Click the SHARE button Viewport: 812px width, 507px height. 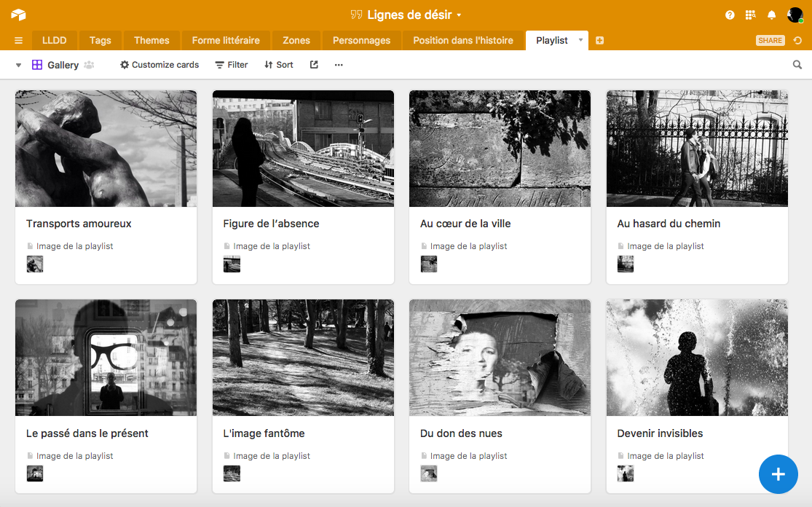click(770, 41)
